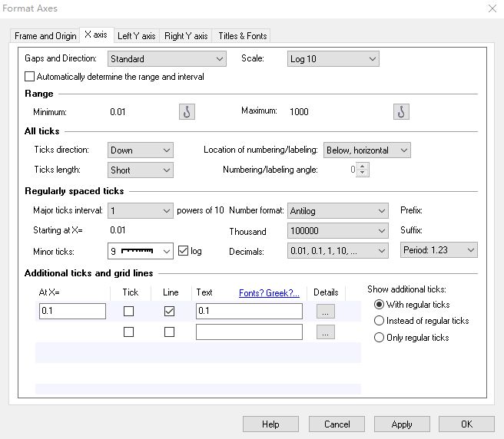This screenshot has width=504, height=439.
Task: Open the Number format Antilog dropdown
Action: pyautogui.click(x=338, y=211)
